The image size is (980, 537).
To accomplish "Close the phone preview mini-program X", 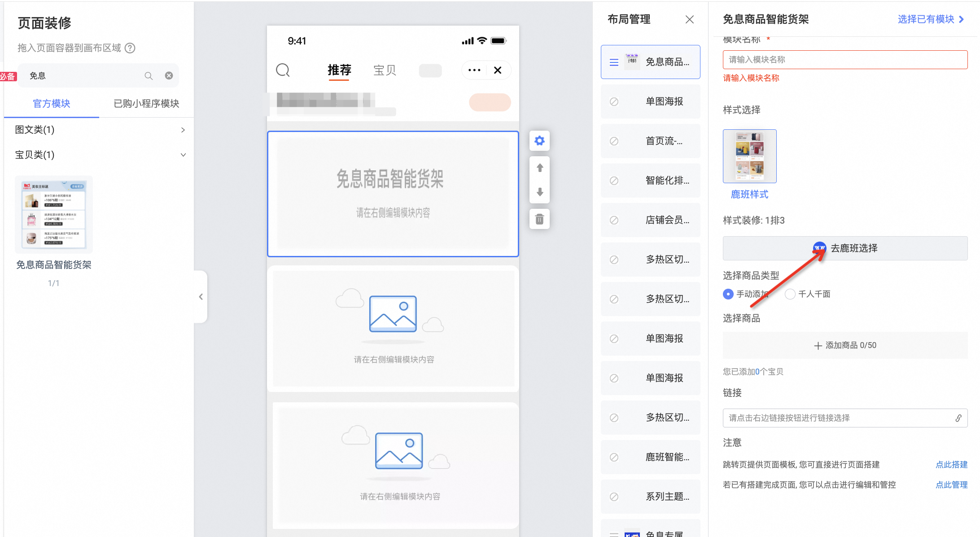I will pos(498,70).
